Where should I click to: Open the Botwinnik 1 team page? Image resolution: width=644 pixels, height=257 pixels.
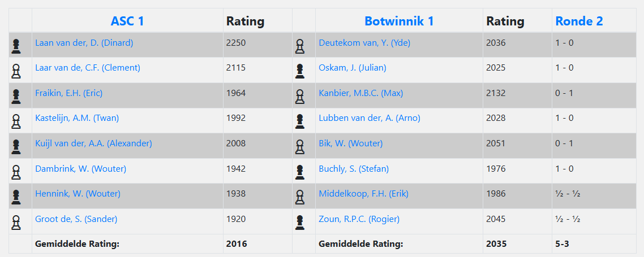[399, 21]
